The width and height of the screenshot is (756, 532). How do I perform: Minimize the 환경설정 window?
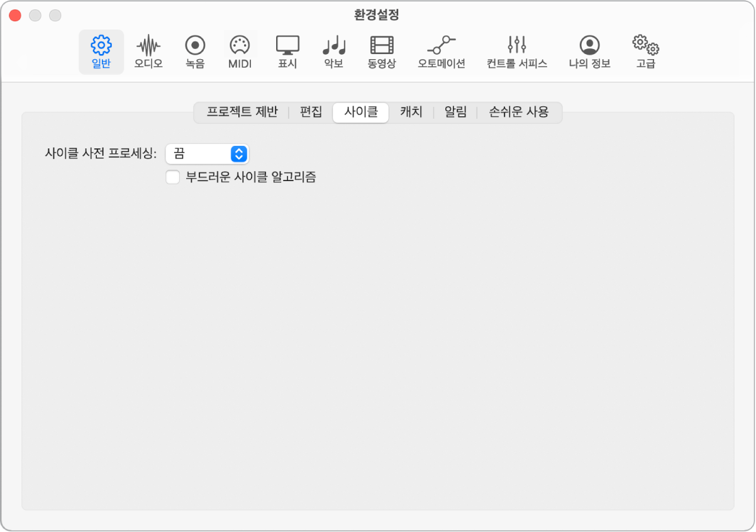tap(35, 14)
